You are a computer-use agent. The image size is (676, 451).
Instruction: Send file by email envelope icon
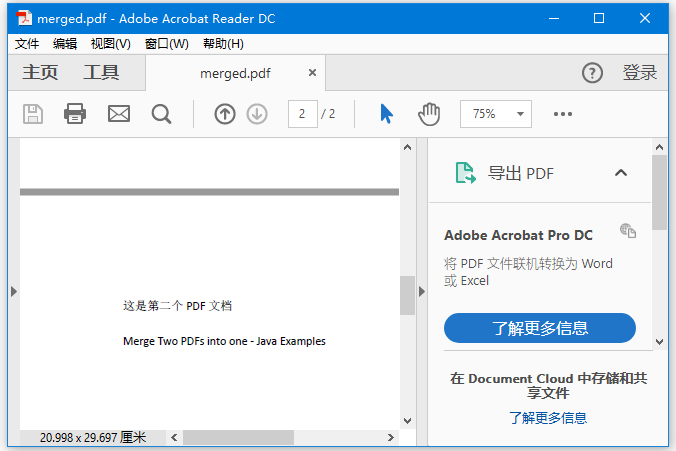(119, 114)
